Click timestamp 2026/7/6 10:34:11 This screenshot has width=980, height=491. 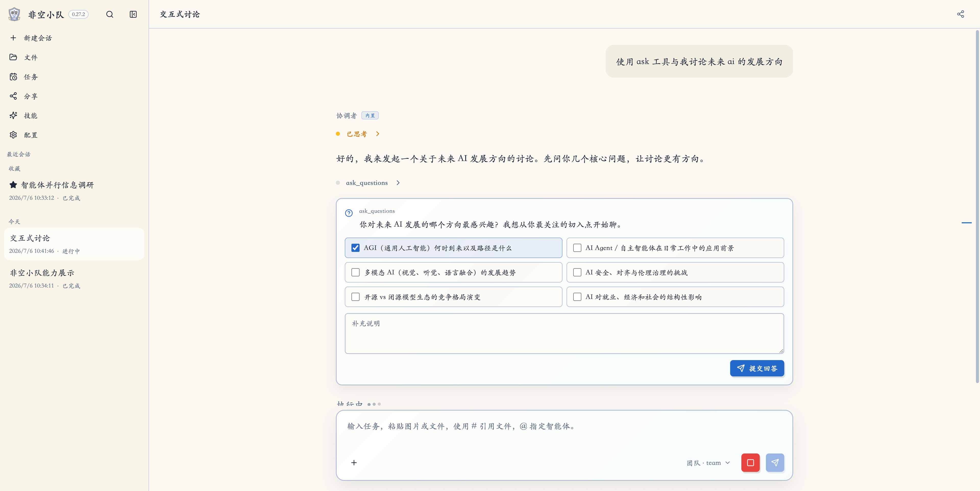point(32,286)
